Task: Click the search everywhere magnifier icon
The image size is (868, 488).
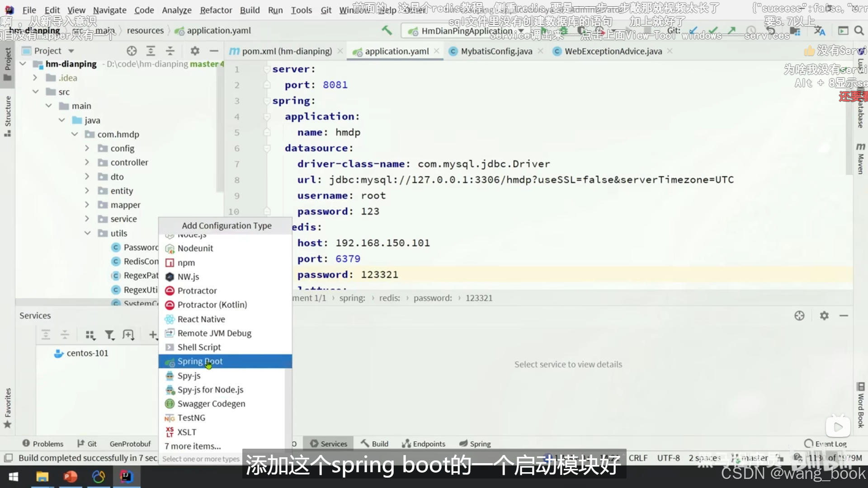Action: click(x=859, y=31)
